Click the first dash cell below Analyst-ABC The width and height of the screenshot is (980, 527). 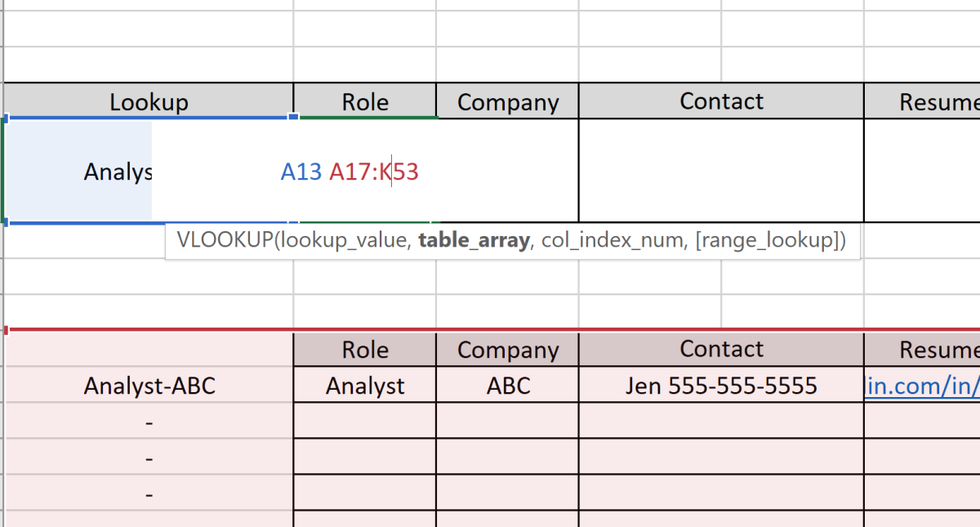click(149, 422)
